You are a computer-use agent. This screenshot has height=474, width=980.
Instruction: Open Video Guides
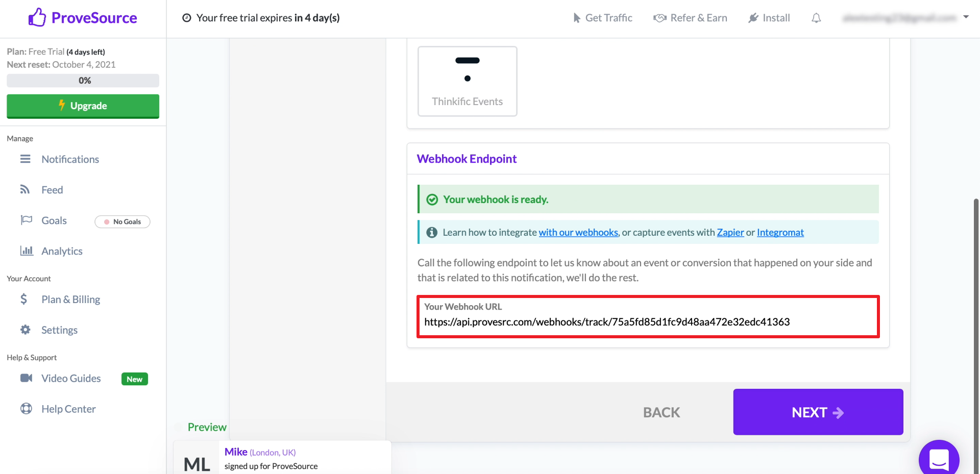coord(71,379)
